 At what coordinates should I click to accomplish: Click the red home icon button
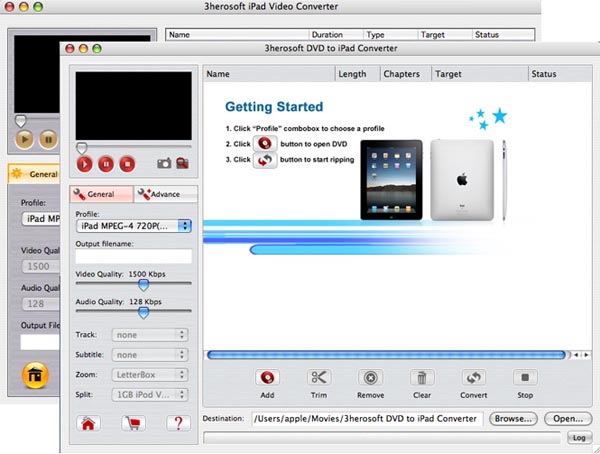point(88,423)
